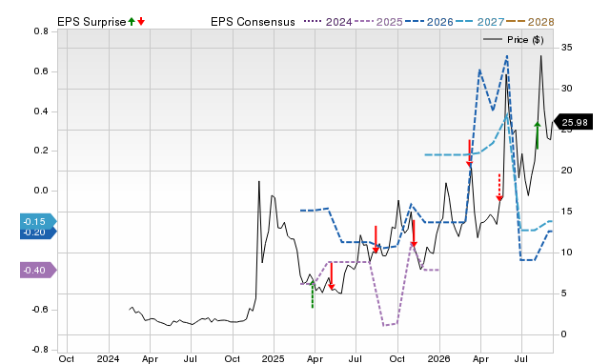Click the 35 right price axis label

tap(566, 48)
